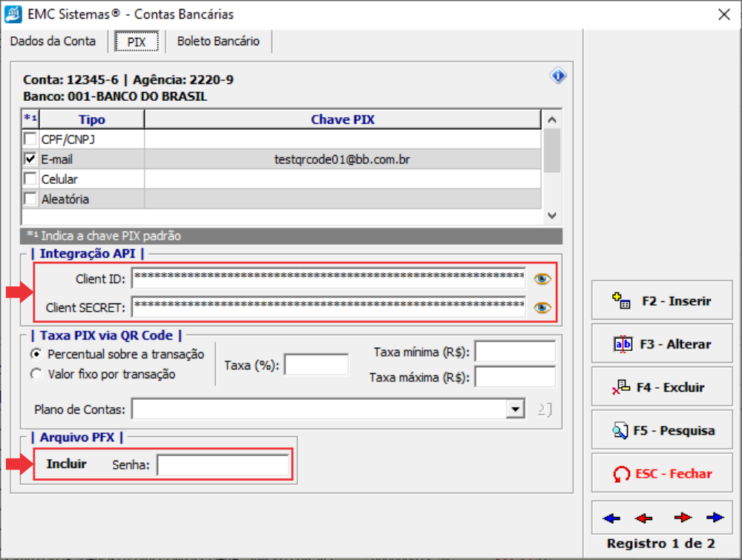Reveal the Client SECRET with the eye icon
Viewport: 742px width, 560px height.
(x=543, y=308)
